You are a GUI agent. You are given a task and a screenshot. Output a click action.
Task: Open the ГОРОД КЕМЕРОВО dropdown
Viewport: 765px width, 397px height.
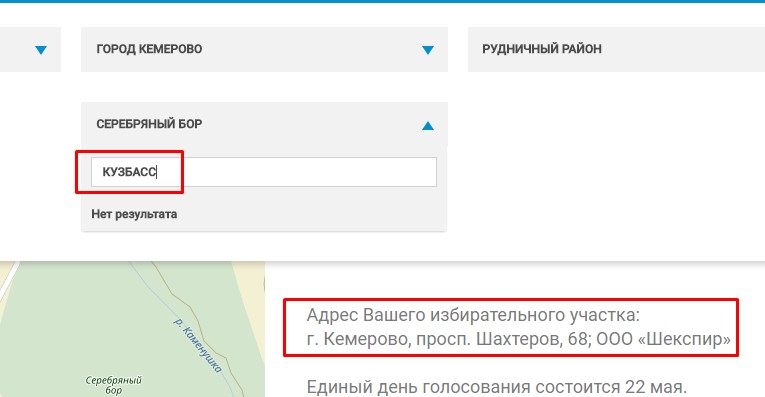tap(264, 49)
